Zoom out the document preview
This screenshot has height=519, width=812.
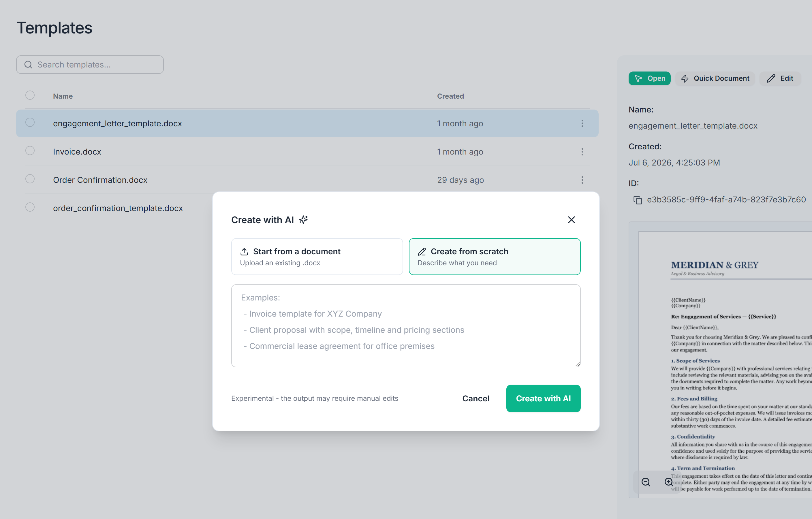point(646,482)
